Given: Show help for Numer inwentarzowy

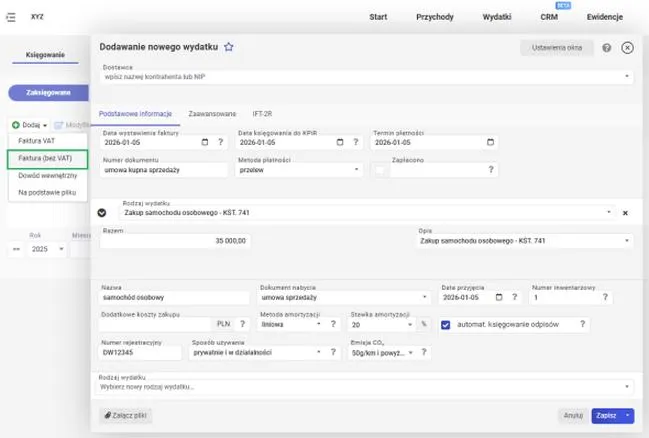Looking at the screenshot, I should coord(605,297).
